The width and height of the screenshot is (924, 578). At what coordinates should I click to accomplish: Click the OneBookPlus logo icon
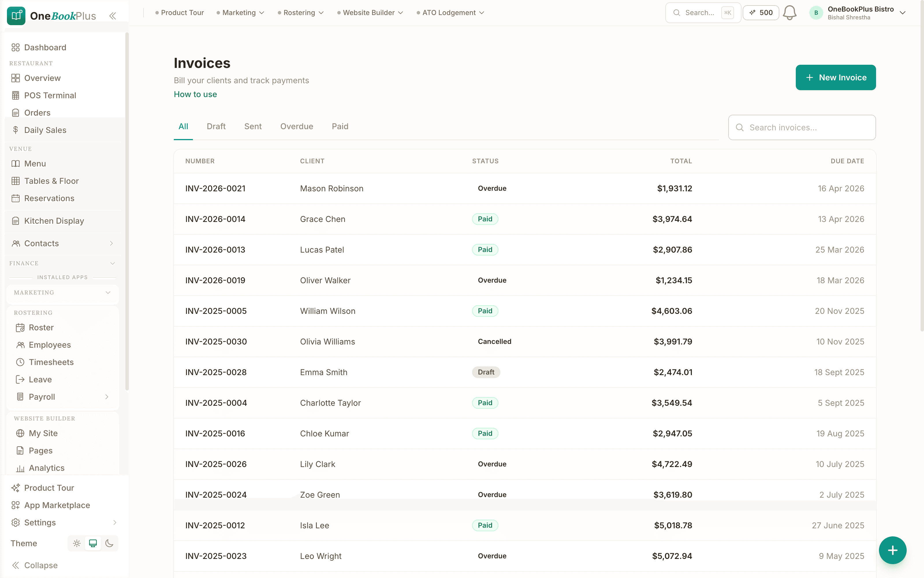16,16
